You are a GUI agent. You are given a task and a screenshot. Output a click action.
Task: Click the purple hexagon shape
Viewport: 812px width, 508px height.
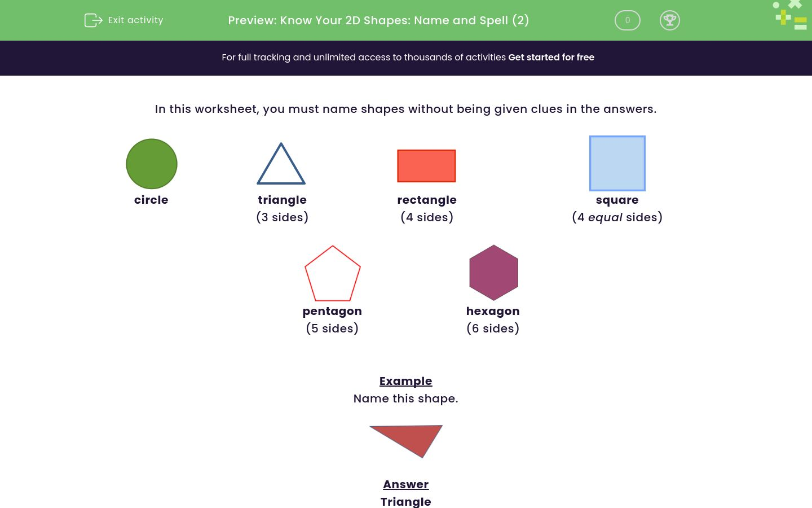coord(493,273)
